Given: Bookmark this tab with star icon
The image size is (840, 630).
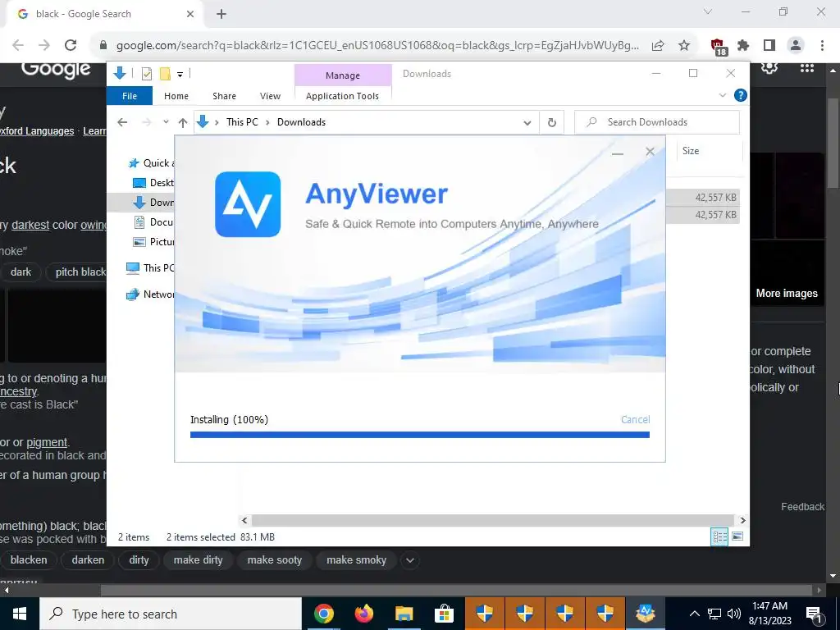Looking at the screenshot, I should point(684,46).
